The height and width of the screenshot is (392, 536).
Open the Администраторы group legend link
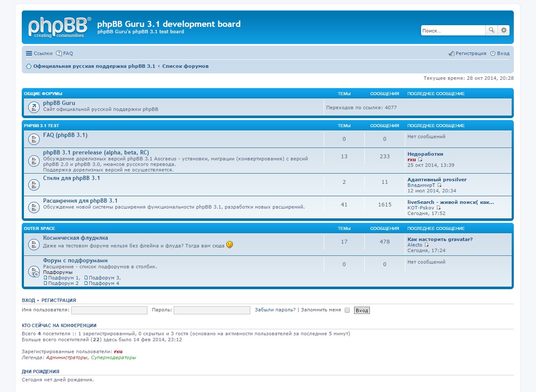tap(67, 357)
